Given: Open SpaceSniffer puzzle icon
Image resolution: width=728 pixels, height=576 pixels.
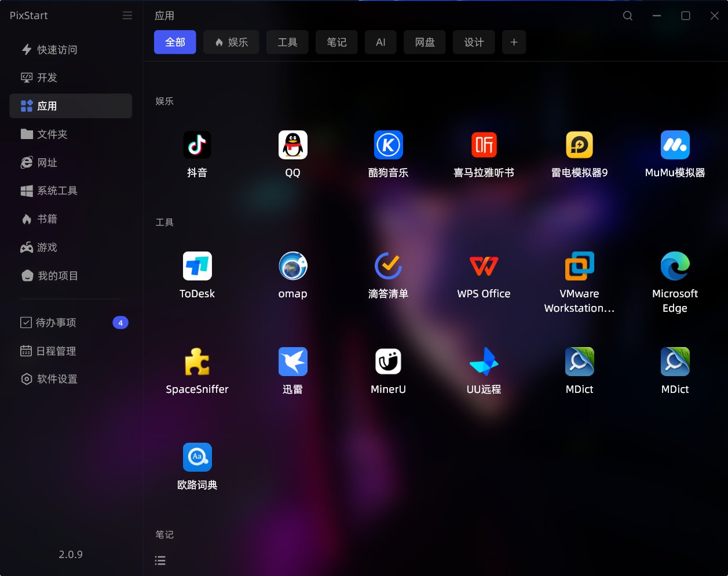Looking at the screenshot, I should click(197, 362).
